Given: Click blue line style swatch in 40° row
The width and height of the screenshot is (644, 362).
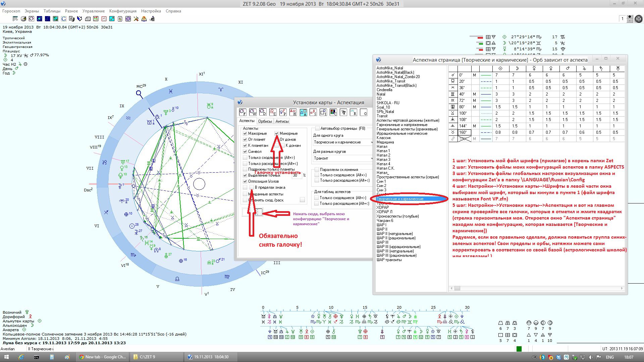Looking at the screenshot, I should tap(486, 94).
